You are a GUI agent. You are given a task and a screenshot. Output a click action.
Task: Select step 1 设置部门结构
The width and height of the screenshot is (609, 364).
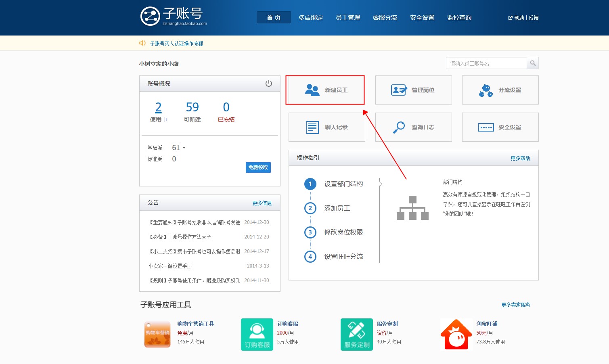pyautogui.click(x=310, y=184)
